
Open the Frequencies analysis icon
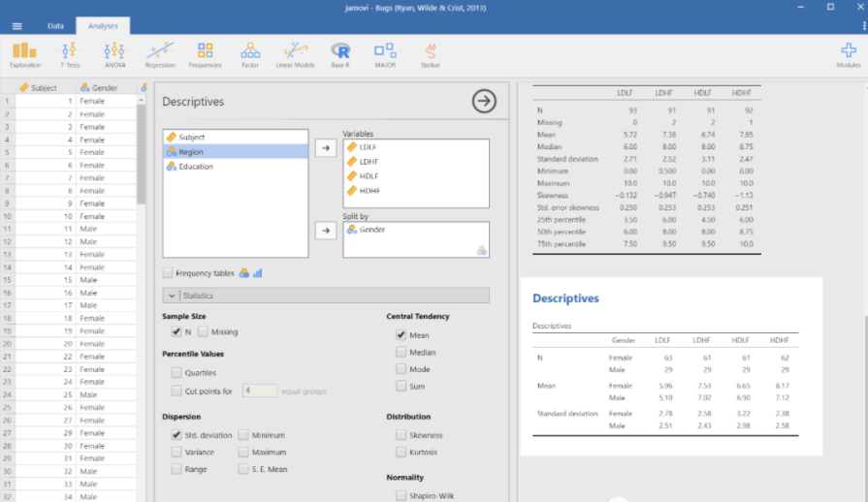205,54
